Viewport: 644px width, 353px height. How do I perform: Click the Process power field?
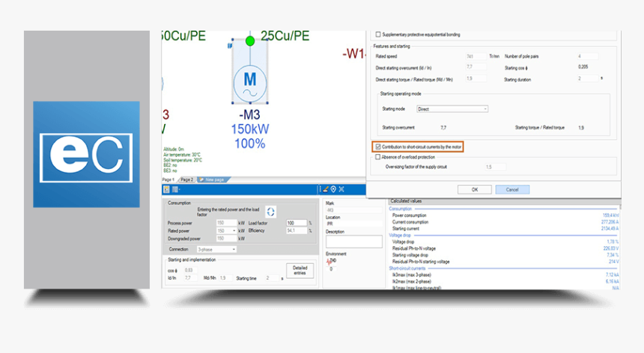click(x=226, y=223)
